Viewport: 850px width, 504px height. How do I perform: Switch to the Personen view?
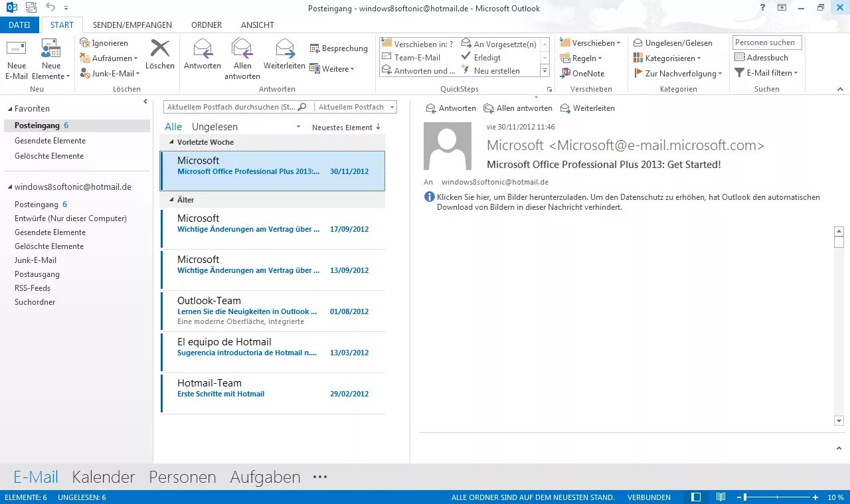pyautogui.click(x=183, y=477)
